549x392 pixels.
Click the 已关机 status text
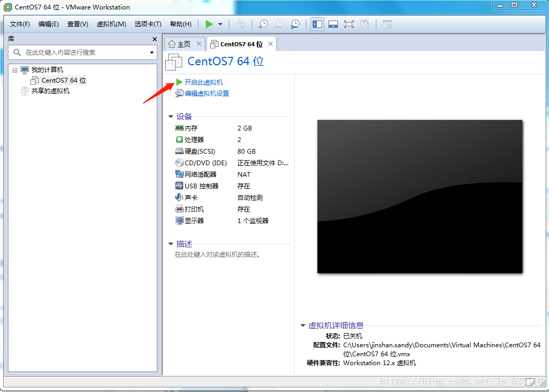tap(353, 336)
